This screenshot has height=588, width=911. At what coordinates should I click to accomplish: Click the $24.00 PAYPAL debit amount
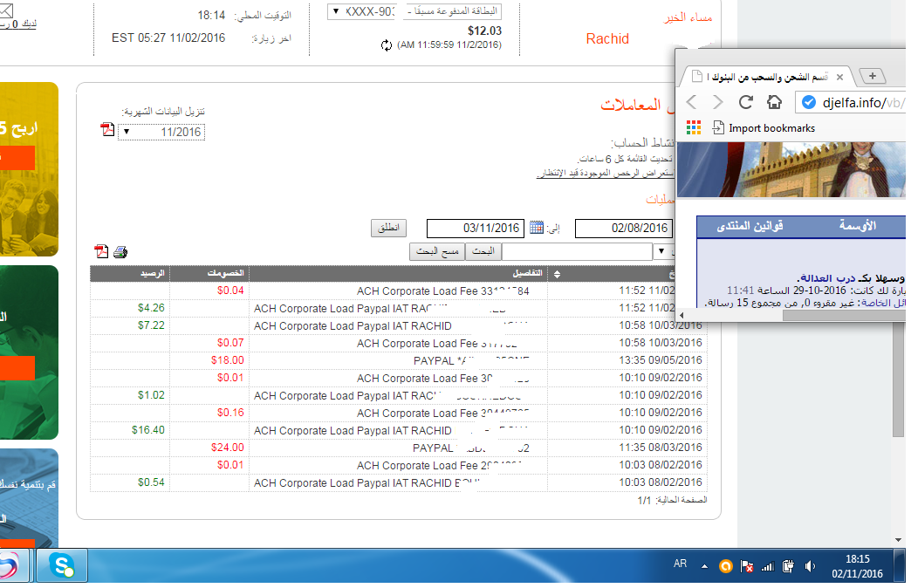[228, 448]
